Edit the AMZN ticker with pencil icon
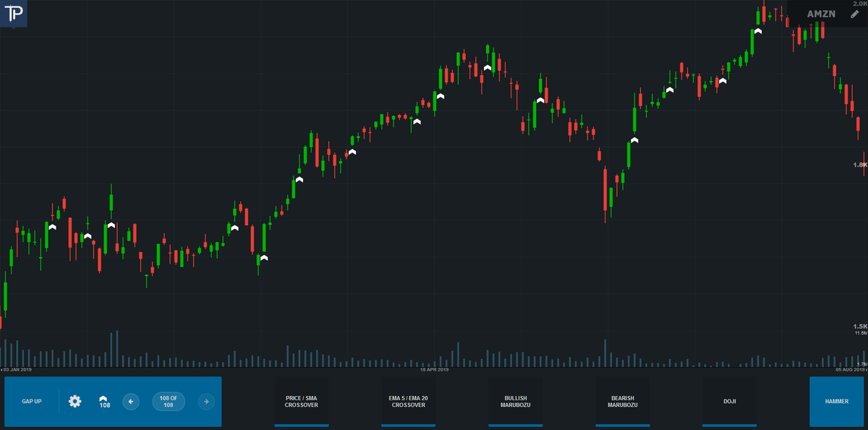The image size is (868, 430). point(855,14)
